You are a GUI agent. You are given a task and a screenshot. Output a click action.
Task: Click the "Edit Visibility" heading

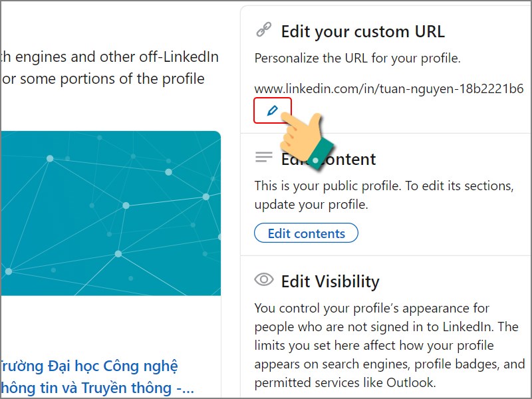[330, 281]
